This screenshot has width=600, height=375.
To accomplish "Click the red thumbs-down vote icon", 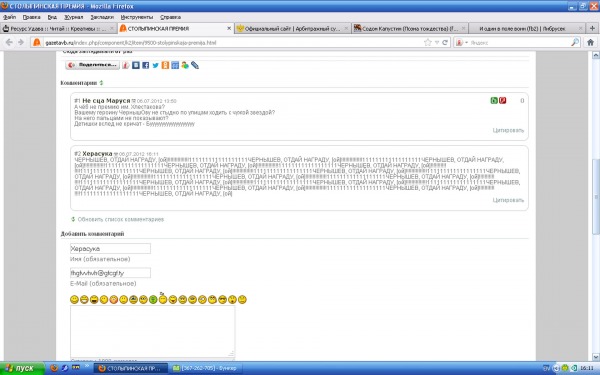I will coord(502,101).
